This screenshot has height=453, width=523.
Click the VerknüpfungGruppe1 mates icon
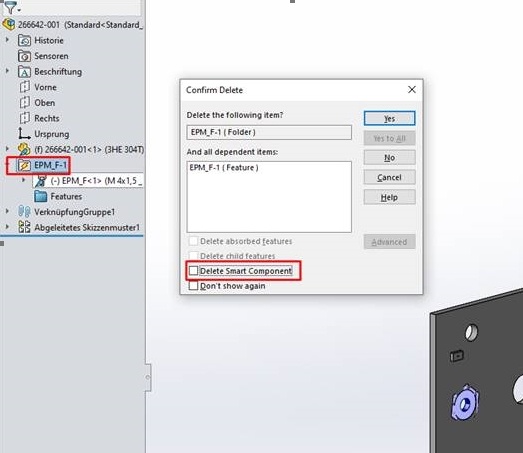(24, 212)
